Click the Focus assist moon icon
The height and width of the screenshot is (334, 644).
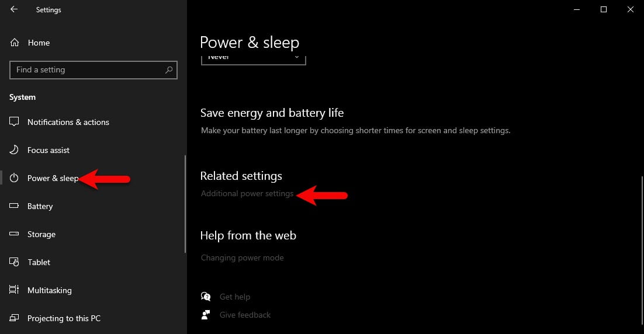pyautogui.click(x=14, y=149)
